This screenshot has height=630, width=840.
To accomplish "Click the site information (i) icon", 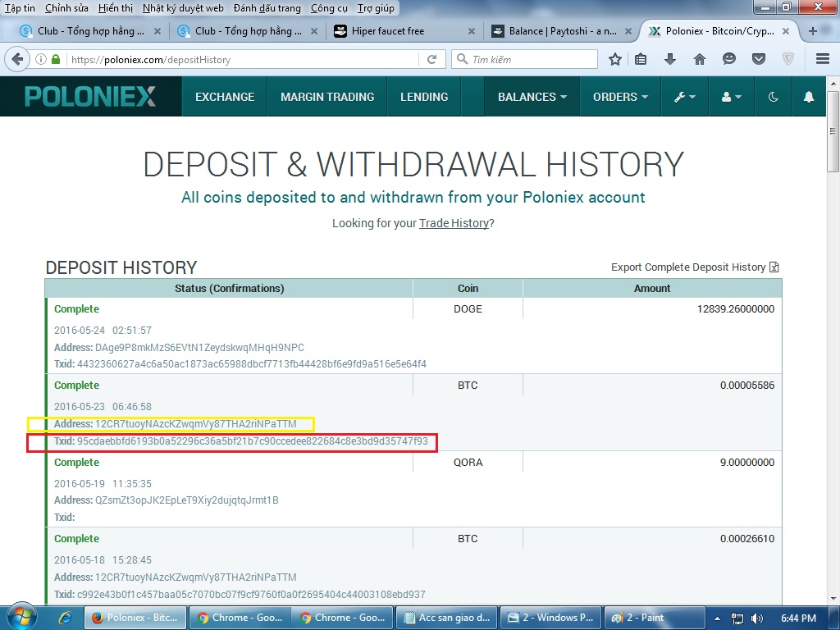I will [41, 59].
